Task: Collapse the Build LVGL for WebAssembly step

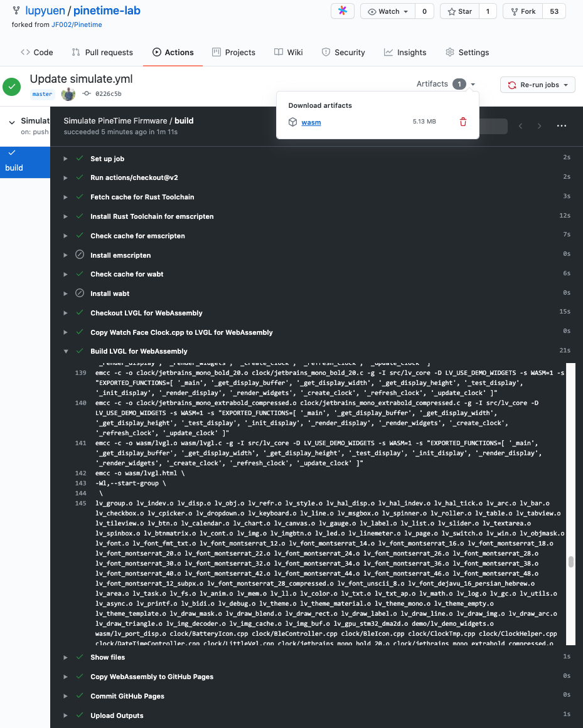Action: (66, 352)
